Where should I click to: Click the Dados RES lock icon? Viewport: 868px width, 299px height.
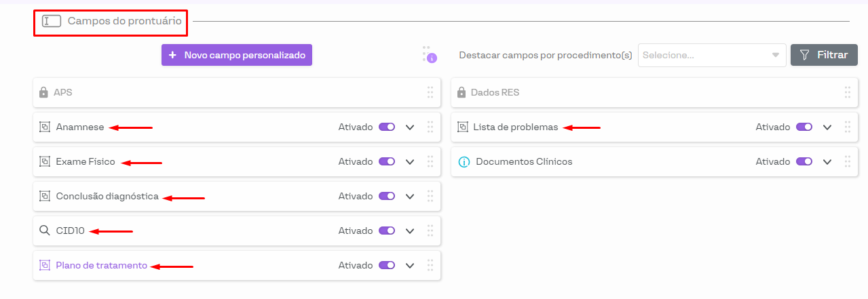point(461,92)
